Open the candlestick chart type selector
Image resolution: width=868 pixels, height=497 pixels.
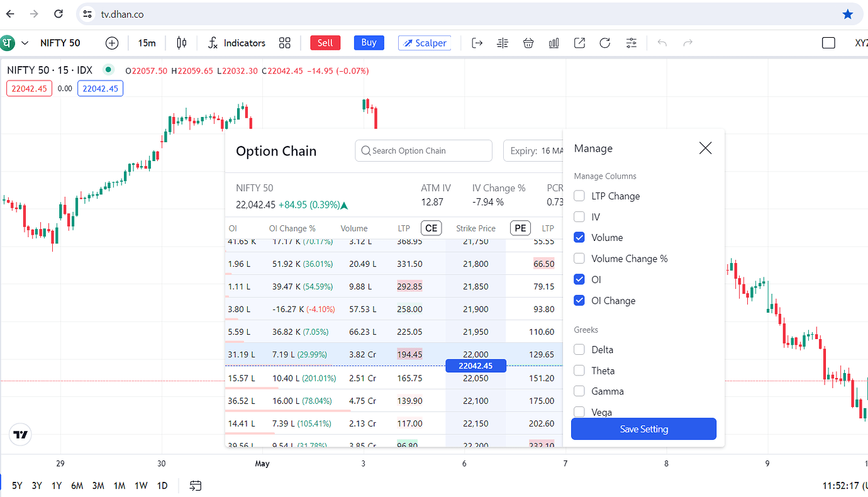pos(181,42)
